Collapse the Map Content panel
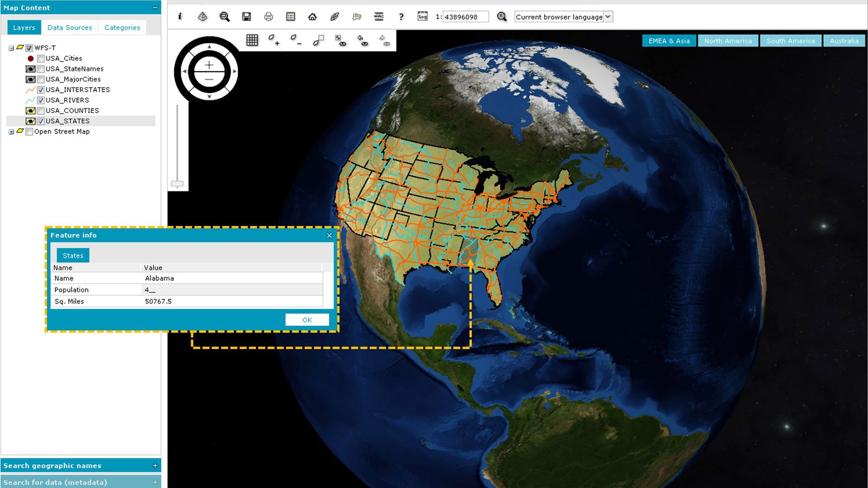Viewport: 868px width, 488px height. (x=155, y=8)
